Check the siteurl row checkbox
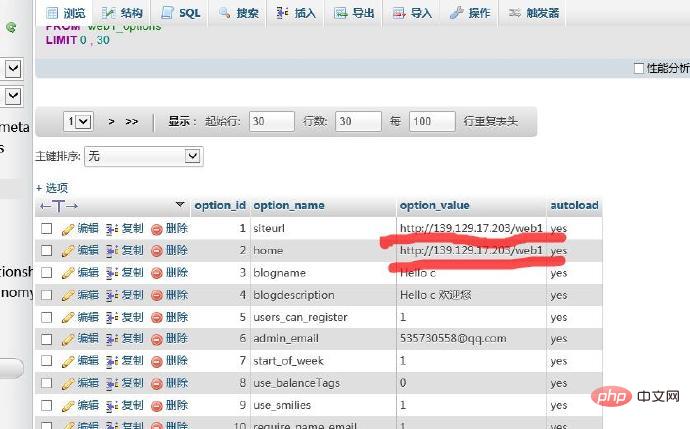The image size is (690, 429). (x=46, y=228)
